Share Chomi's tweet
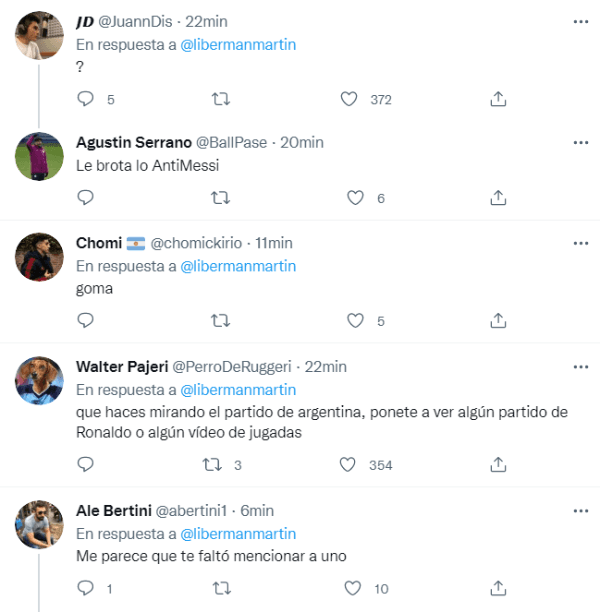The width and height of the screenshot is (600, 612). 498,321
